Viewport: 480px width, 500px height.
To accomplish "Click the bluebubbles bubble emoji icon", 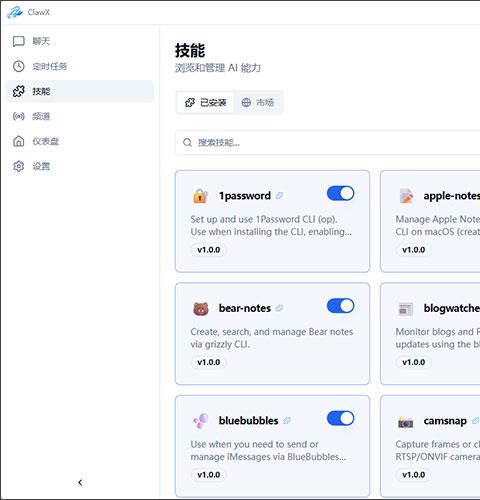I will tap(201, 421).
